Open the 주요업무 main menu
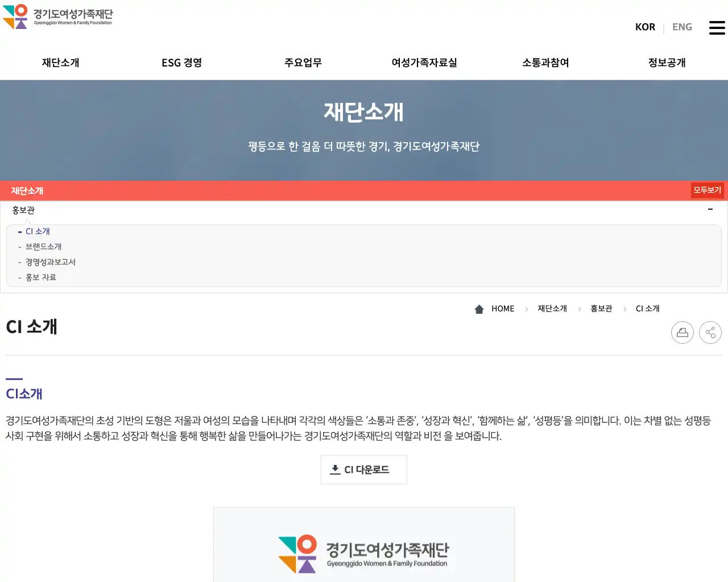Viewport: 728px width, 582px height. coord(303,63)
